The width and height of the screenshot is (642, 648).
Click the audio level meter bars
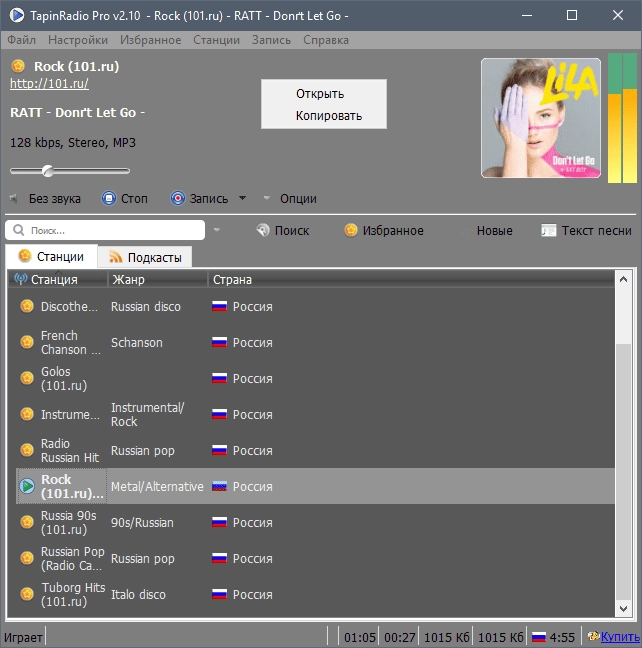[622, 117]
